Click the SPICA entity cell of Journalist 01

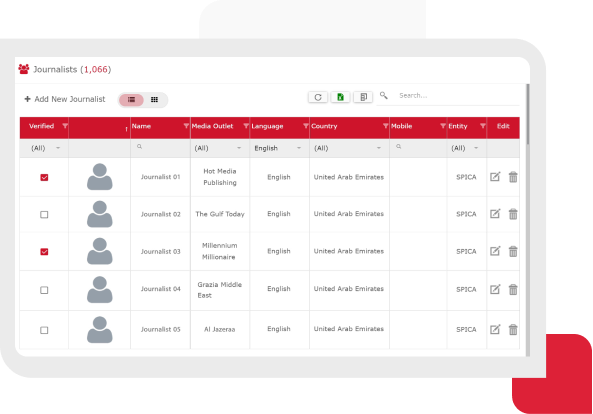tap(466, 177)
